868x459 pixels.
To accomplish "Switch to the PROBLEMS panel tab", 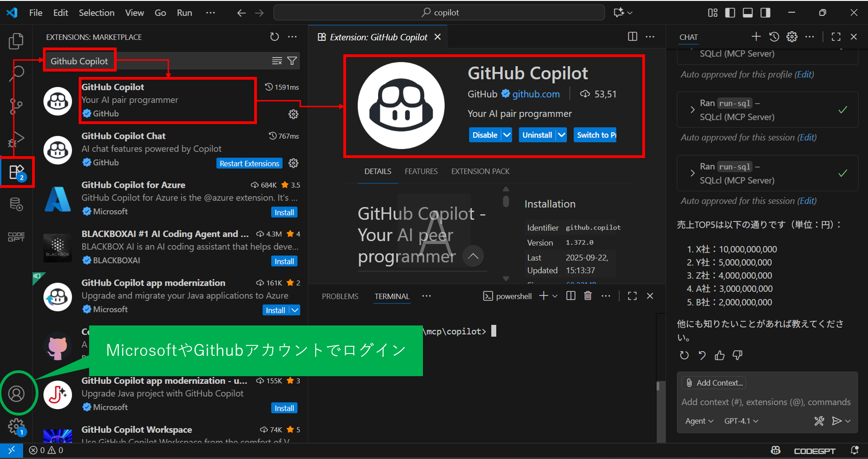I will pos(340,296).
